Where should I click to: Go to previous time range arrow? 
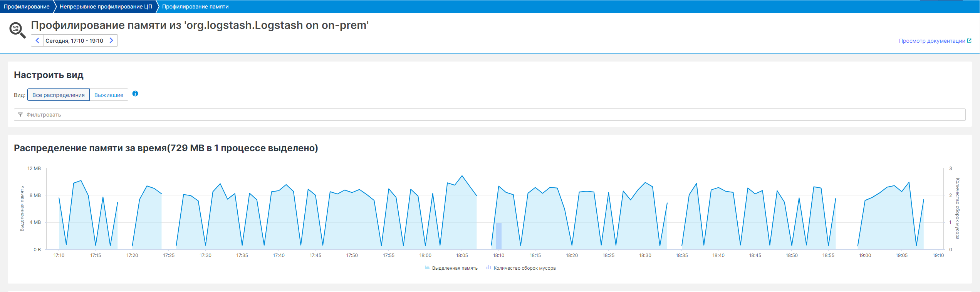[37, 40]
